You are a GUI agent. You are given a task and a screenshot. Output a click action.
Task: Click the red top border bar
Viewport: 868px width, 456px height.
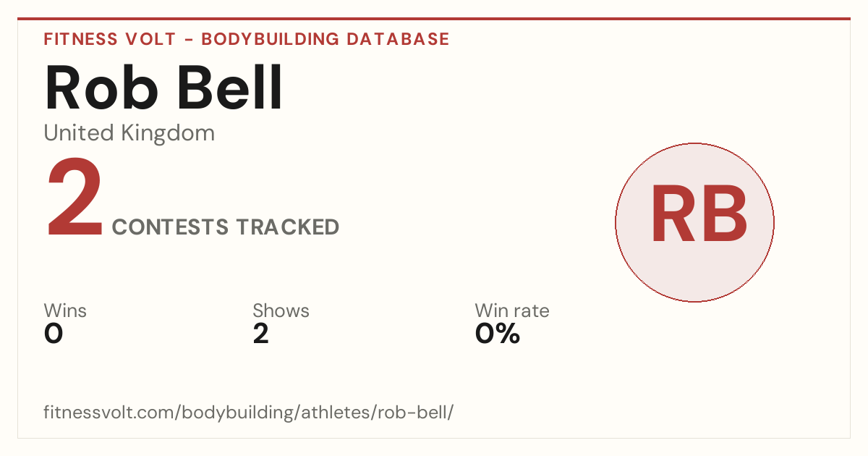click(434, 19)
